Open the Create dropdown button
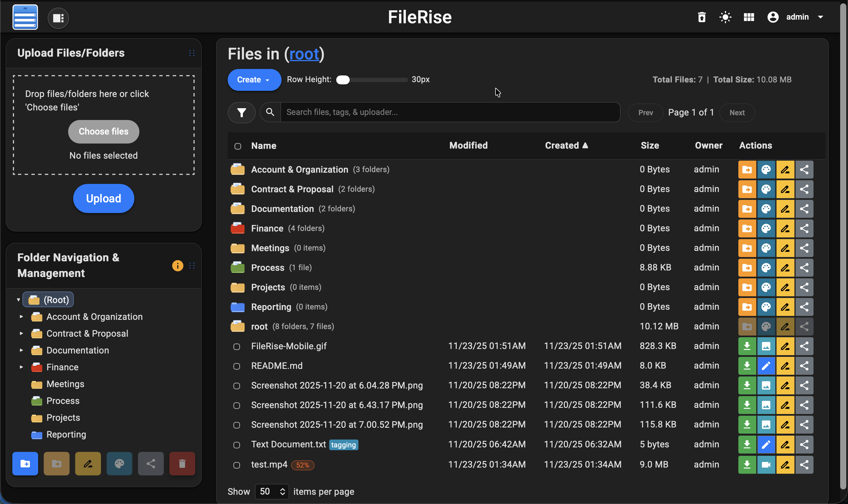Image resolution: width=848 pixels, height=504 pixels. 254,80
